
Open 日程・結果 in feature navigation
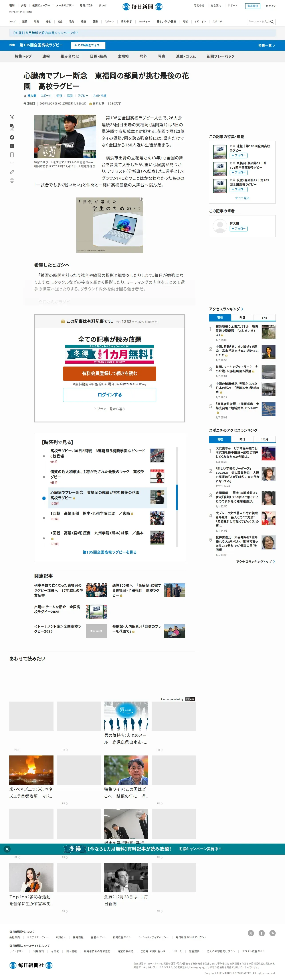click(x=98, y=56)
